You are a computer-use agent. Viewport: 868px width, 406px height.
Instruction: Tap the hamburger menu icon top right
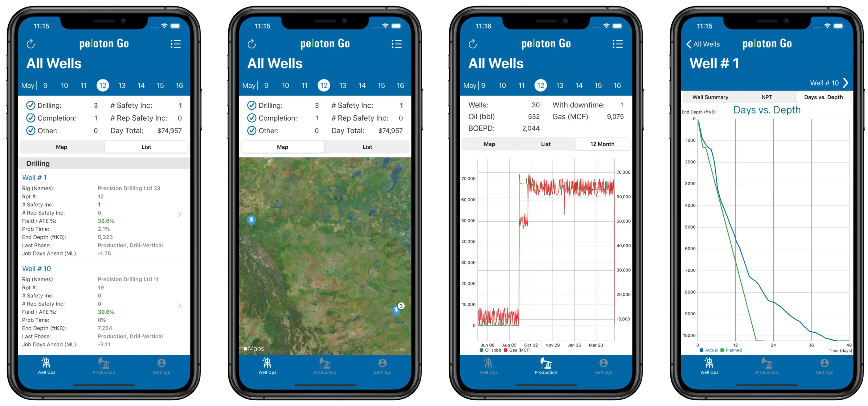click(177, 44)
